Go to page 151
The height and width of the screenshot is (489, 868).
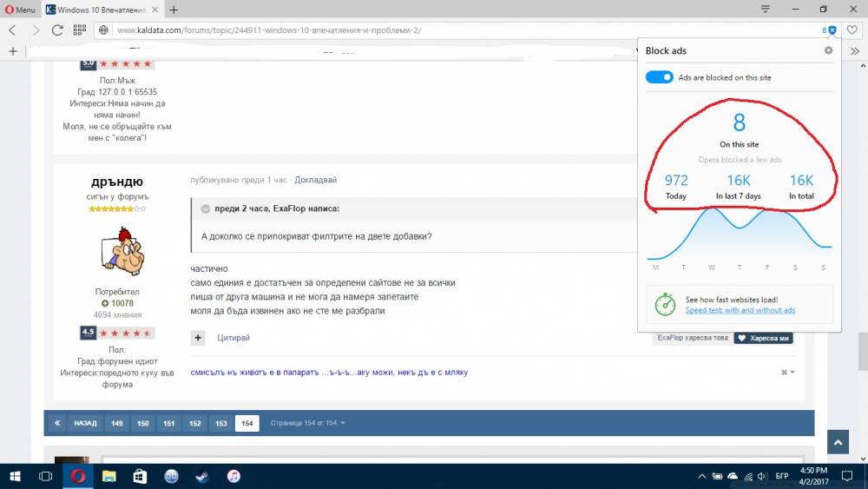(x=169, y=422)
